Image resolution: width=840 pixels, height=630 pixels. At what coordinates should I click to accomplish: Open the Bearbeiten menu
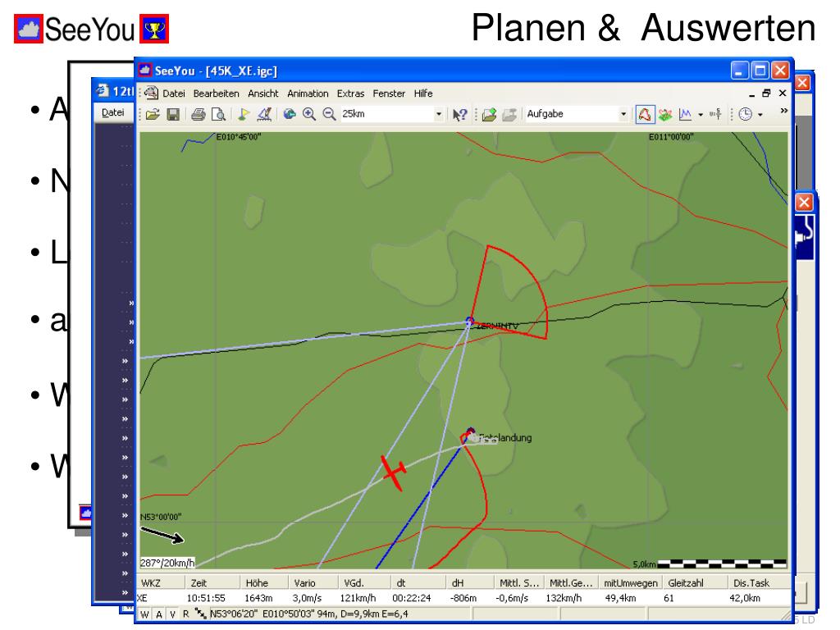pos(216,94)
